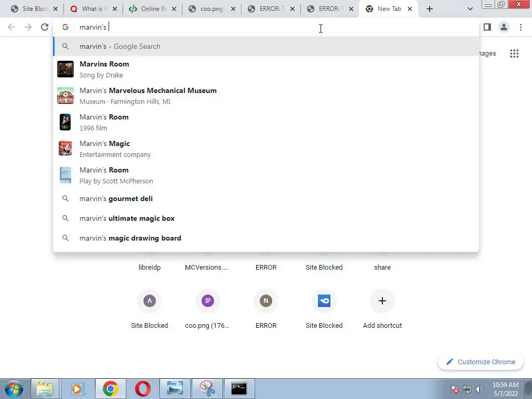
Task: Close the coo.png tab
Action: 233,9
